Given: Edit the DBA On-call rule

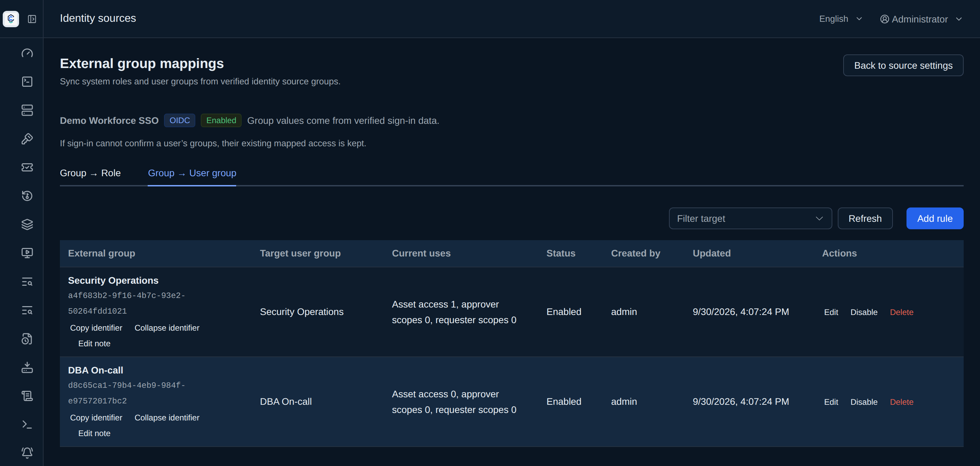Looking at the screenshot, I should coord(831,402).
